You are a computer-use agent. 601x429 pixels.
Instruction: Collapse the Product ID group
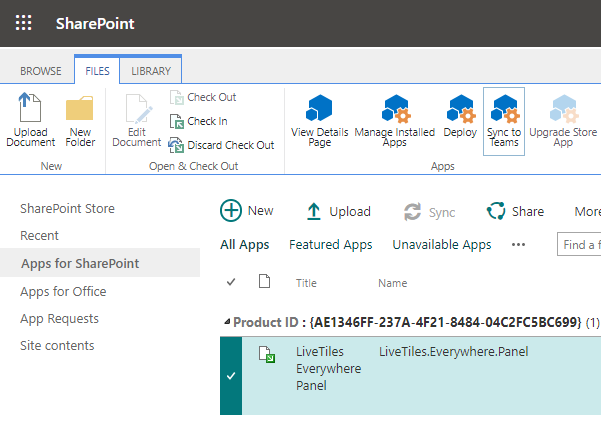click(227, 322)
